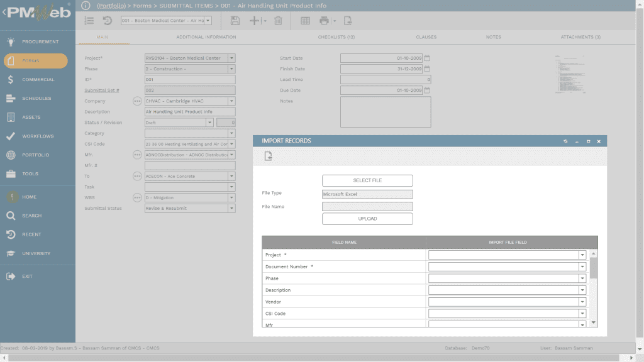Open the Notes tab
Image resolution: width=644 pixels, height=362 pixels.
[493, 37]
